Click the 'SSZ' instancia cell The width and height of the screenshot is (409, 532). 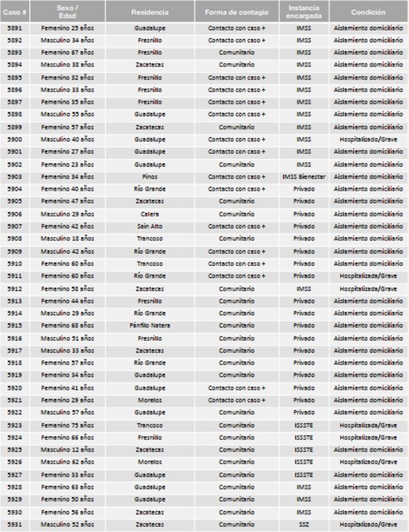tap(304, 524)
